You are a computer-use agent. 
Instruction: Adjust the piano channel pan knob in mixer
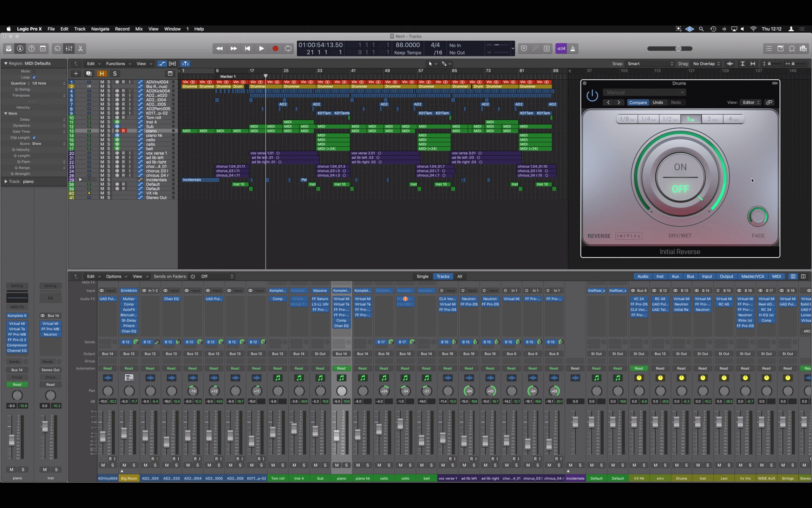click(x=341, y=391)
